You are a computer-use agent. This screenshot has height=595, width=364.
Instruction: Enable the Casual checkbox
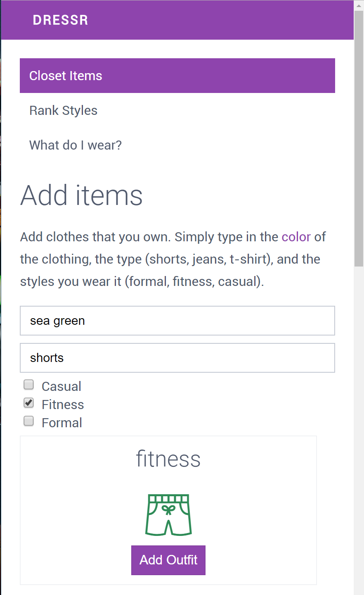point(29,385)
